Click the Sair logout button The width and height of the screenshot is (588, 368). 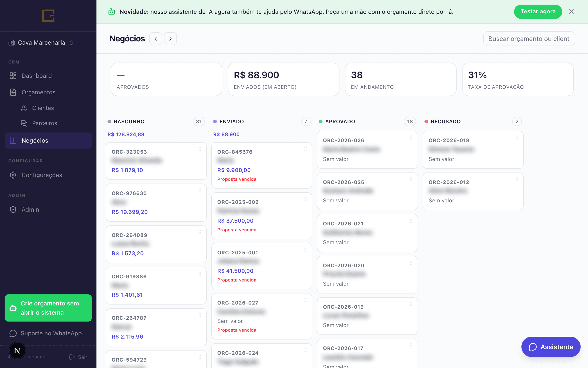[x=78, y=357]
